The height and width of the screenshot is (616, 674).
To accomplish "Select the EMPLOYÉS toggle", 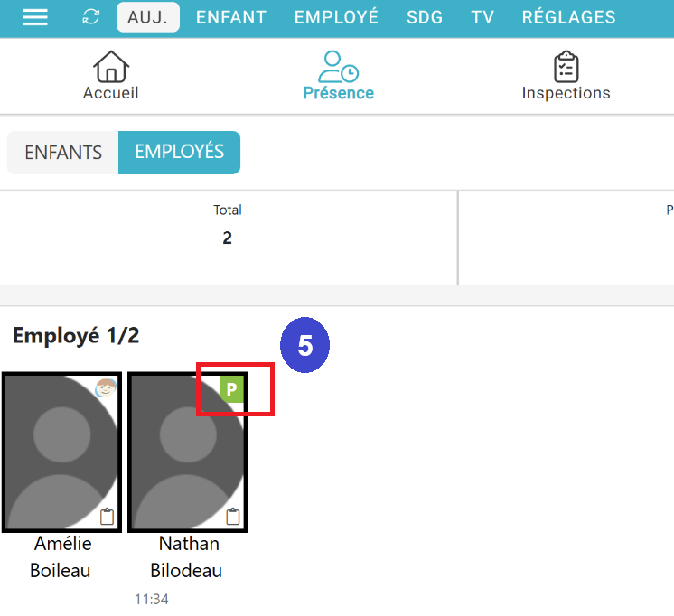I will pos(179,152).
